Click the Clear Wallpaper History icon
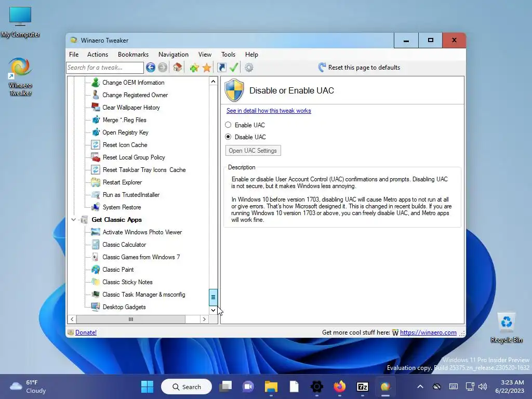This screenshot has width=532, height=399. click(96, 108)
